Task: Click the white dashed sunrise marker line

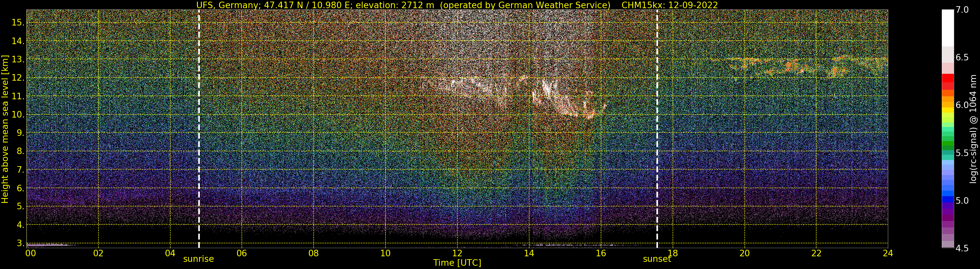Action: tap(199, 129)
